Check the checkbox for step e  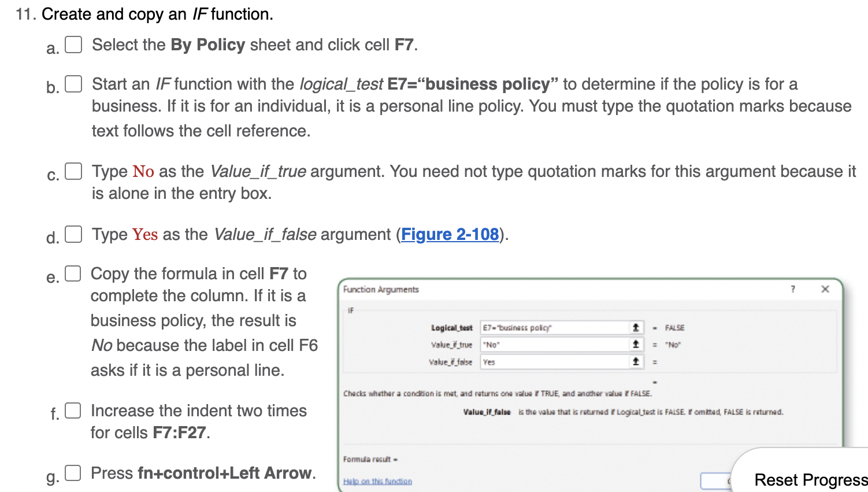point(72,273)
